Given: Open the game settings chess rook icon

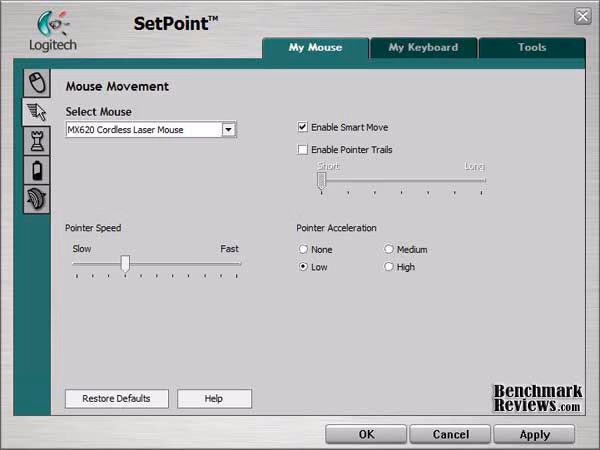Looking at the screenshot, I should pyautogui.click(x=37, y=141).
